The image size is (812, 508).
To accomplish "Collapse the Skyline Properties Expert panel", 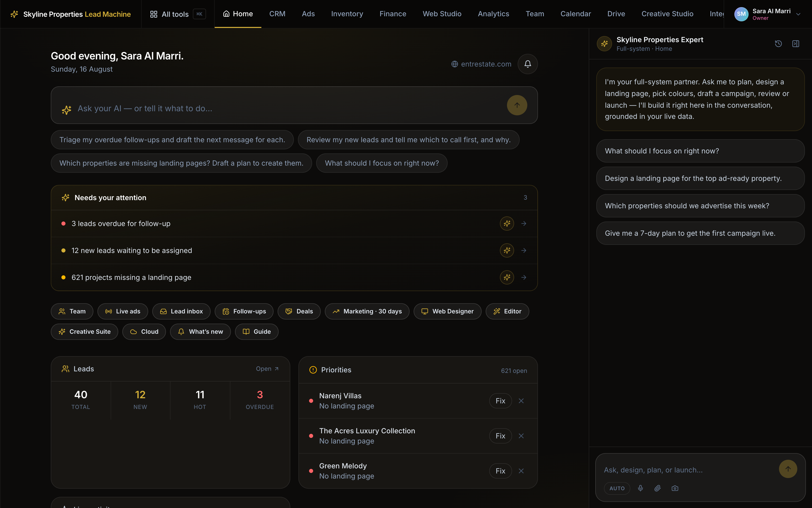I will tap(796, 44).
